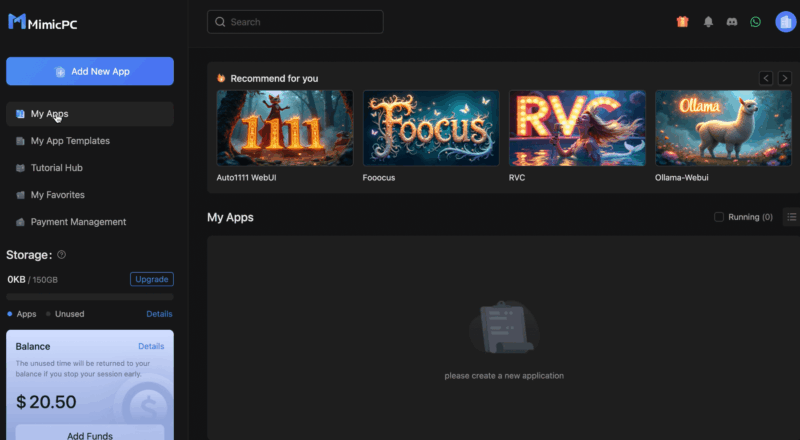Open the WhatsApp contact icon
Screen dimensions: 800x440
755,21
